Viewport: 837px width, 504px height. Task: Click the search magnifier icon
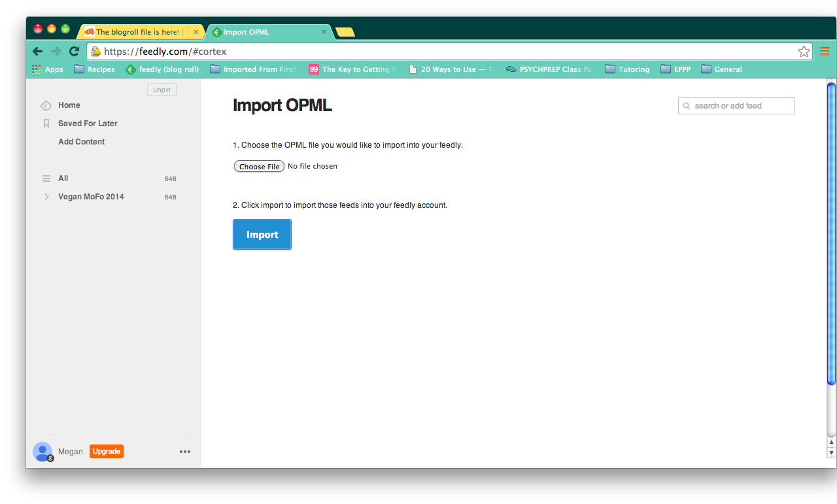687,106
